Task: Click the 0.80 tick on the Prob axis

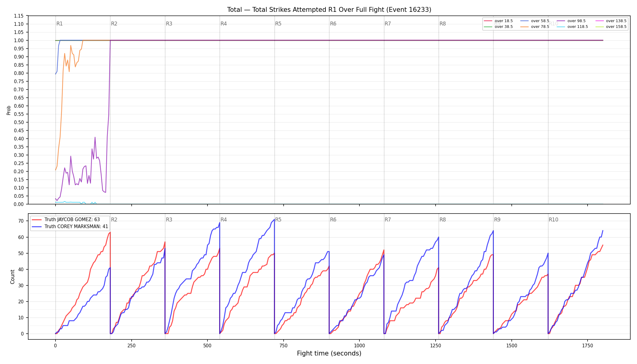Action: pyautogui.click(x=19, y=73)
